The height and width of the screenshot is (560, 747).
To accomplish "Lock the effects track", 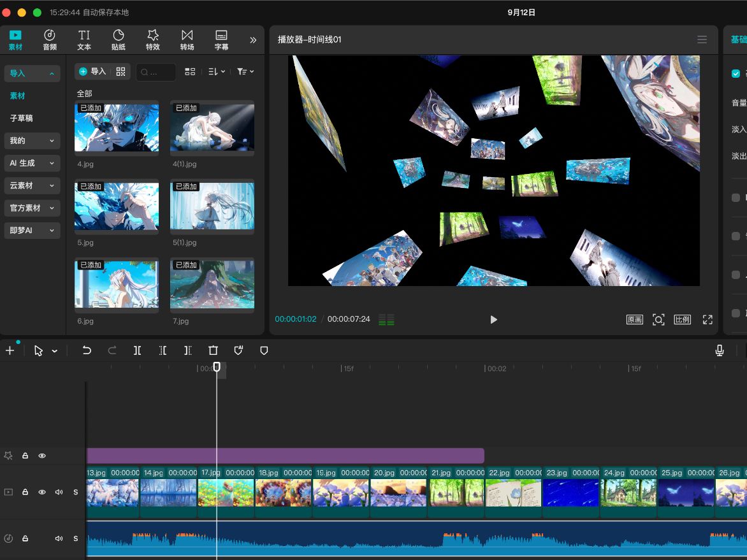I will (25, 456).
